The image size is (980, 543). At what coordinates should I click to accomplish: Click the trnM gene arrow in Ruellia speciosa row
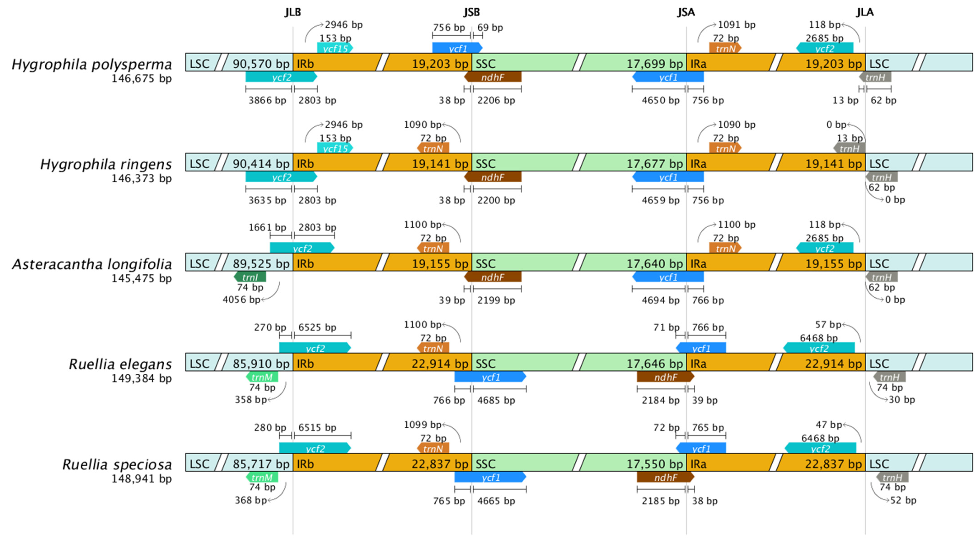262,477
